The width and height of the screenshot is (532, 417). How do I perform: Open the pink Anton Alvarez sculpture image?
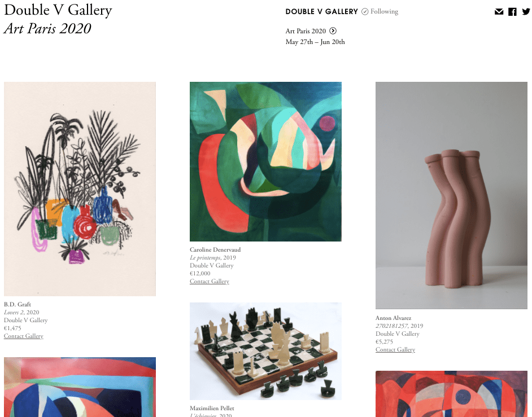pos(451,195)
